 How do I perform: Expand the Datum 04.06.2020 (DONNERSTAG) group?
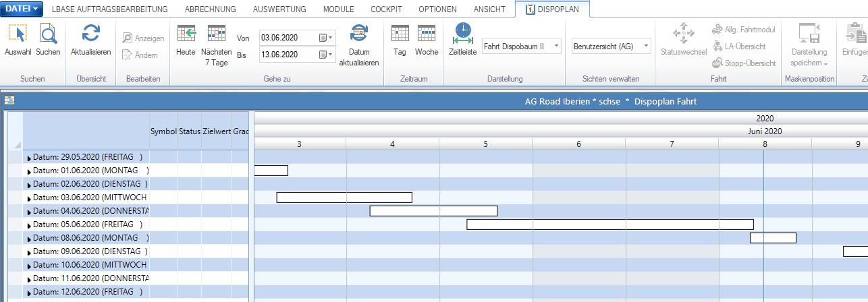tap(29, 212)
